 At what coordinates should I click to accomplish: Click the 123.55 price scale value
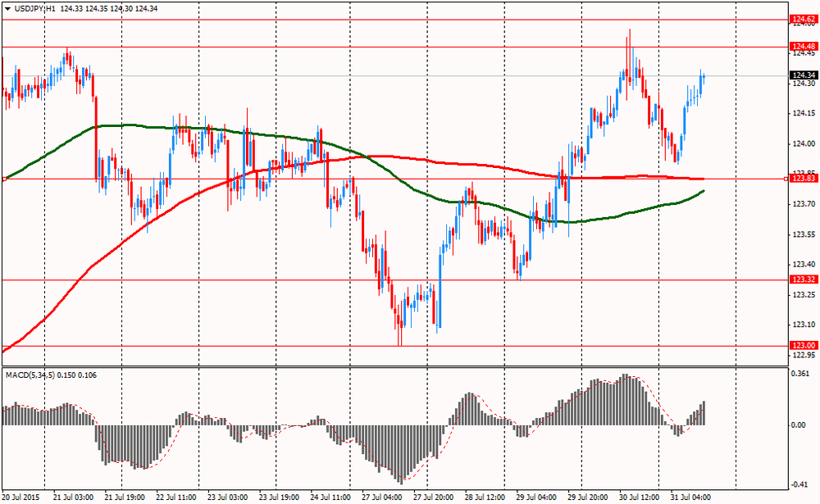coord(804,234)
